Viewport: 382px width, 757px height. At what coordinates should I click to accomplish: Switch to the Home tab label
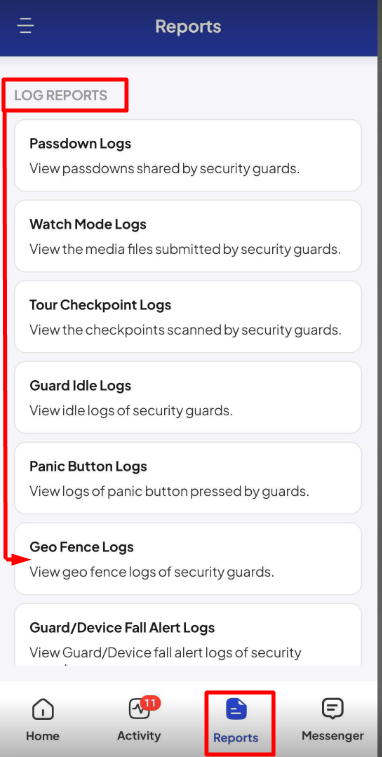tap(42, 736)
